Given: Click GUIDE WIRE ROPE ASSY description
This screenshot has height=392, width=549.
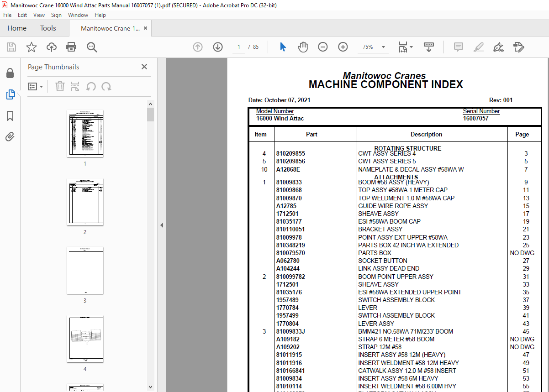Looking at the screenshot, I should tap(393, 206).
